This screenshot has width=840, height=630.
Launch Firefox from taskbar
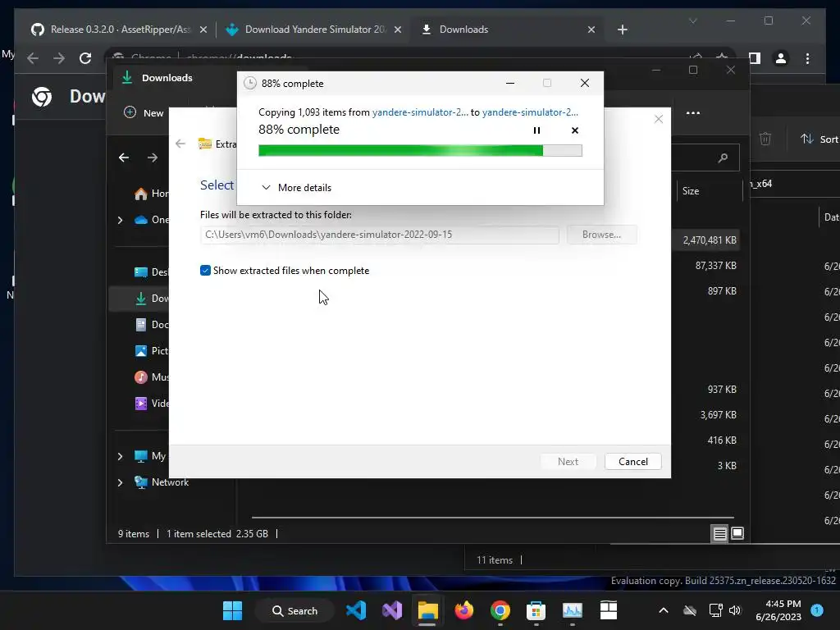point(464,610)
